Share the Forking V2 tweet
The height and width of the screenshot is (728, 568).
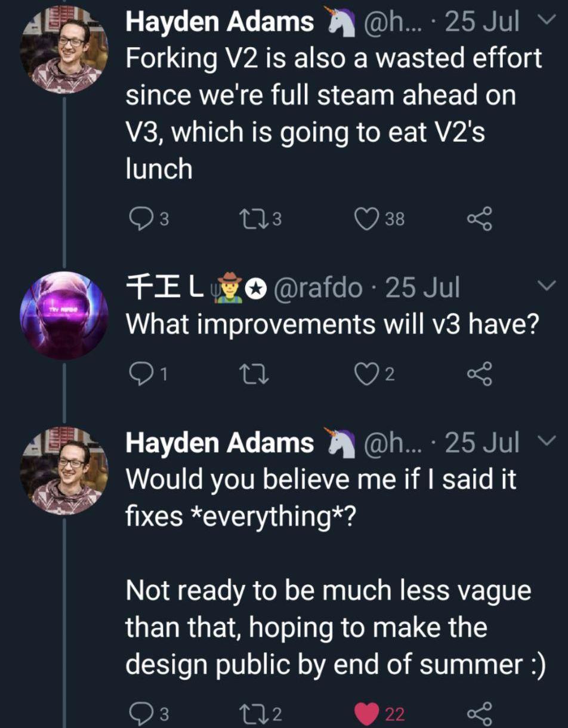(x=480, y=219)
